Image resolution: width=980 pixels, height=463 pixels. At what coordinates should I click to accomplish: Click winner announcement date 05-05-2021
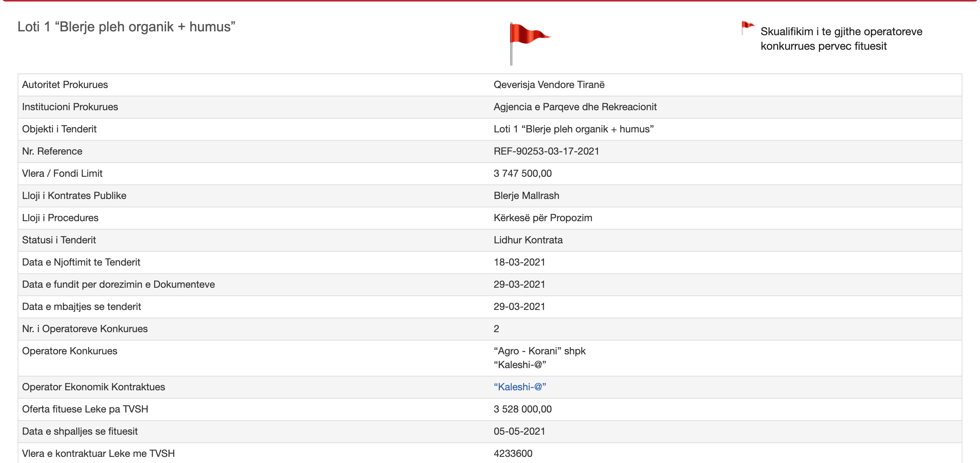coord(519,431)
